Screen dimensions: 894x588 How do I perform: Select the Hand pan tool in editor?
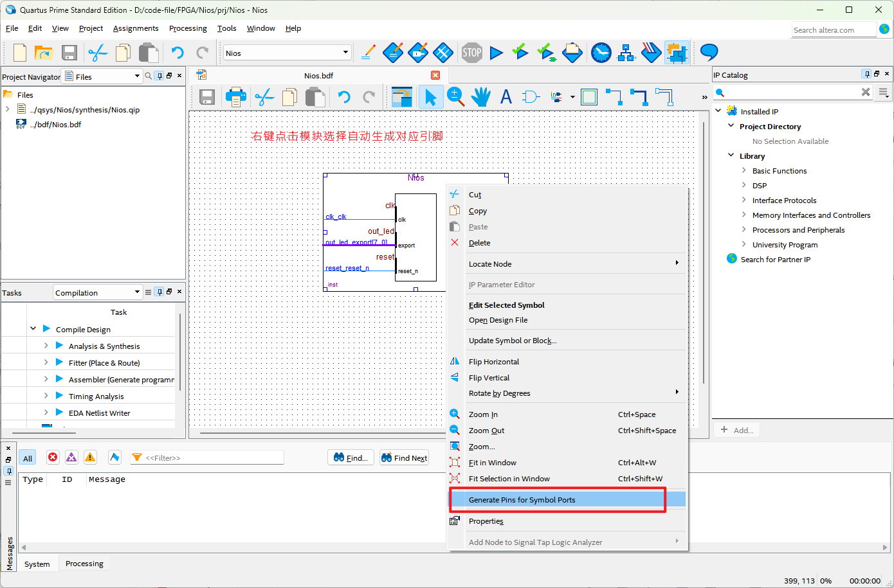pos(480,97)
